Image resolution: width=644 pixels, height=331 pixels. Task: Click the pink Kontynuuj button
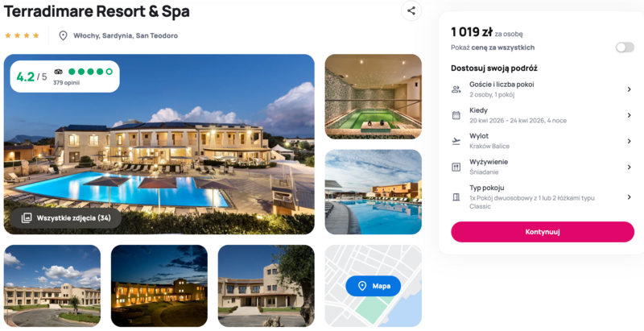[x=543, y=232]
